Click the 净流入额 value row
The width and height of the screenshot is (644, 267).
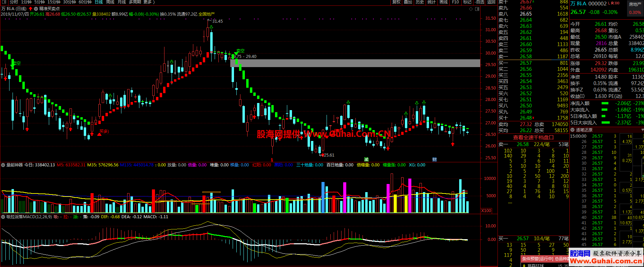coord(607,103)
